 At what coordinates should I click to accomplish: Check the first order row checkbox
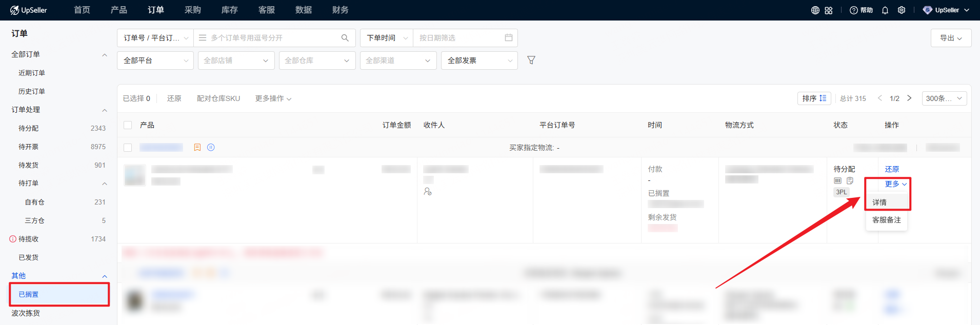coord(128,148)
